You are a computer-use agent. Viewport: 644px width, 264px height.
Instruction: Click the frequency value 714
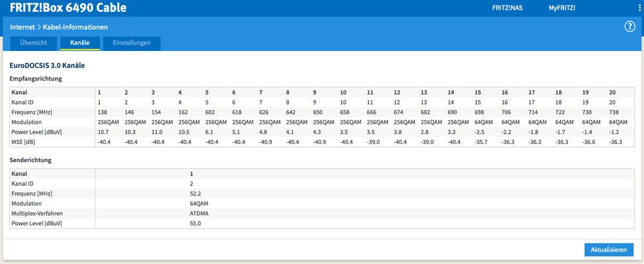[x=532, y=112]
